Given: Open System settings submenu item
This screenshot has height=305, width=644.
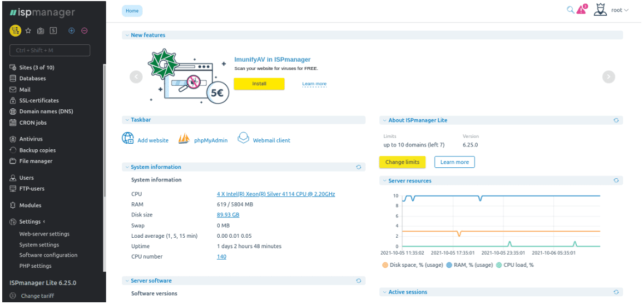Looking at the screenshot, I should click(39, 245).
